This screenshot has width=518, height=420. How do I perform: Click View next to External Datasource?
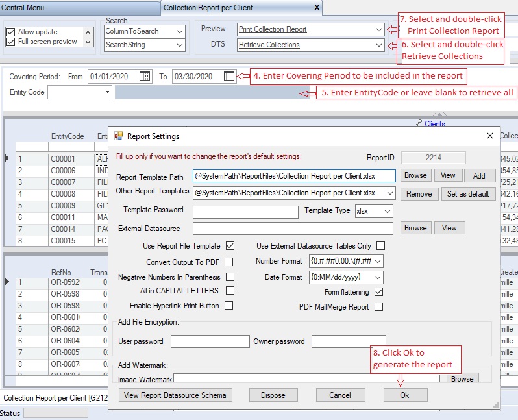(449, 228)
